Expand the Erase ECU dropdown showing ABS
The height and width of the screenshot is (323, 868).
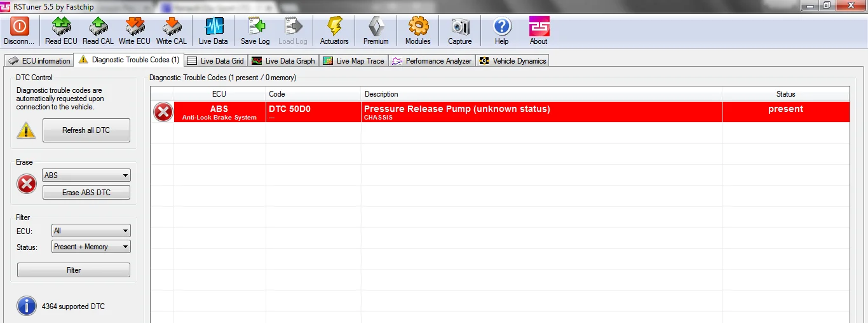pos(86,175)
